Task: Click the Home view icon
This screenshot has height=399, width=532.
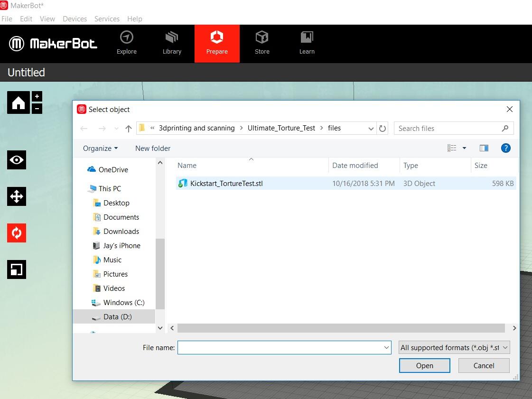Action: point(19,102)
